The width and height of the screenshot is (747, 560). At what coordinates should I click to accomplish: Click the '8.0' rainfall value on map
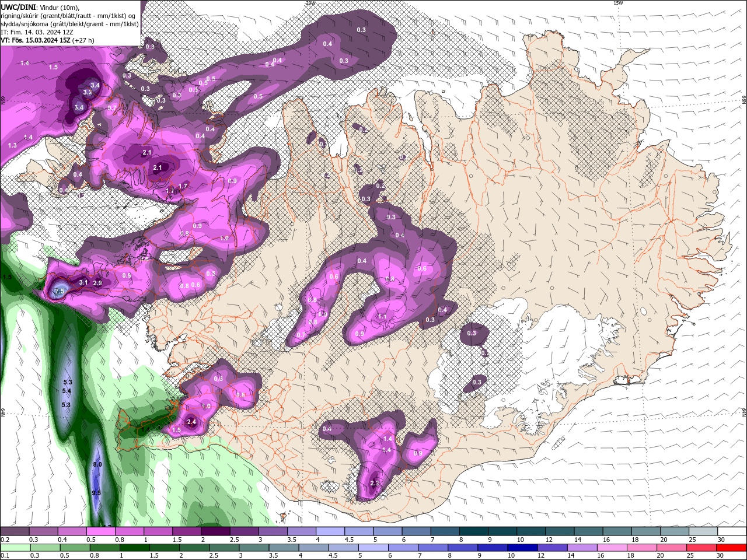[97, 464]
